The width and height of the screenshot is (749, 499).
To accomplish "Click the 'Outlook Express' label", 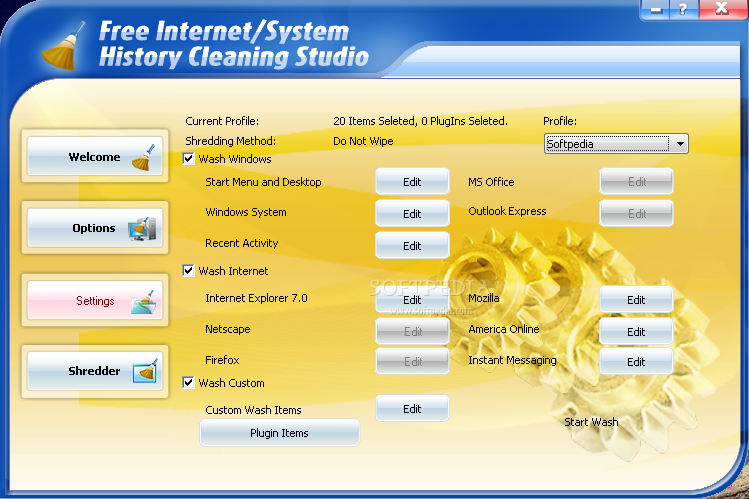I will click(x=507, y=211).
